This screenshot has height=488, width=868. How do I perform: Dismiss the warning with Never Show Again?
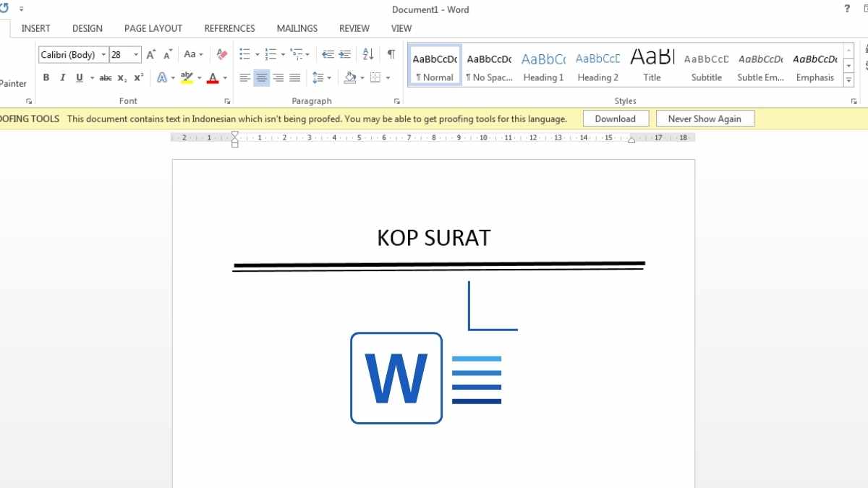click(x=705, y=118)
